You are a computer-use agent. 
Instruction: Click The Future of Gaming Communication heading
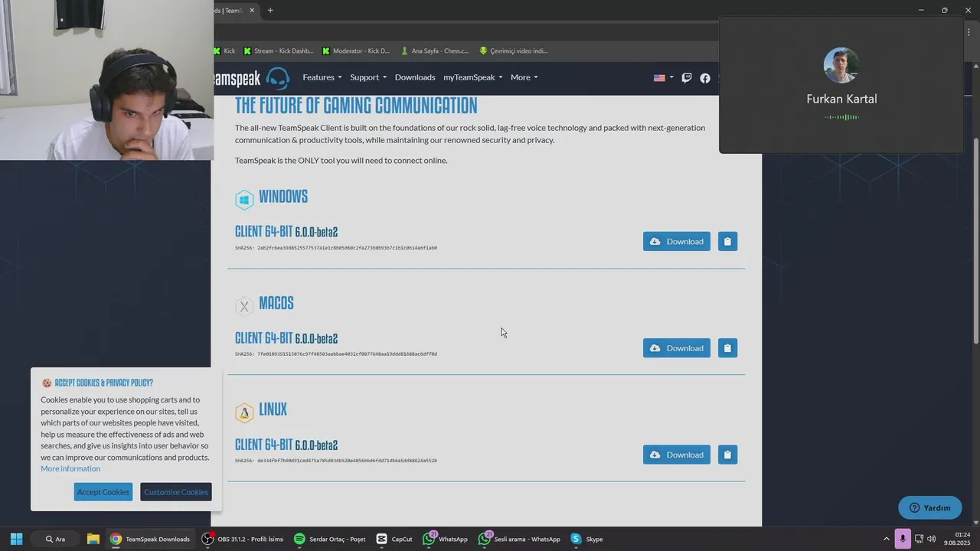pyautogui.click(x=356, y=106)
